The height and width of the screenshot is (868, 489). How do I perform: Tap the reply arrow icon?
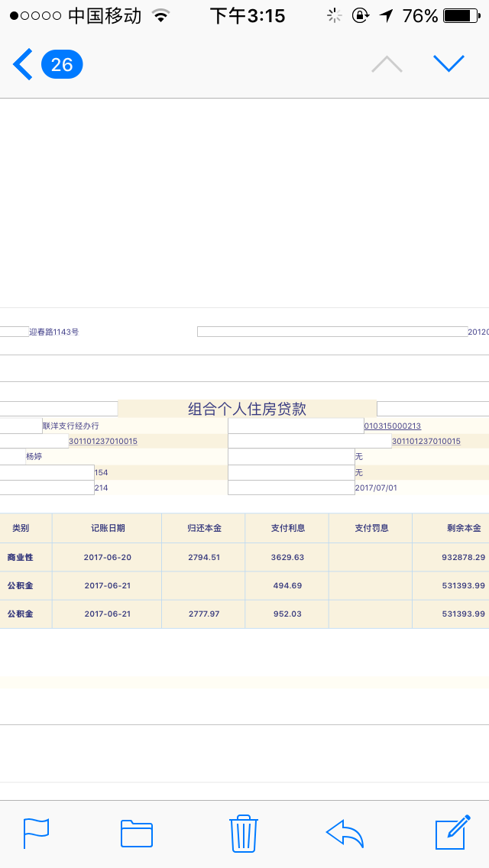pos(345,833)
